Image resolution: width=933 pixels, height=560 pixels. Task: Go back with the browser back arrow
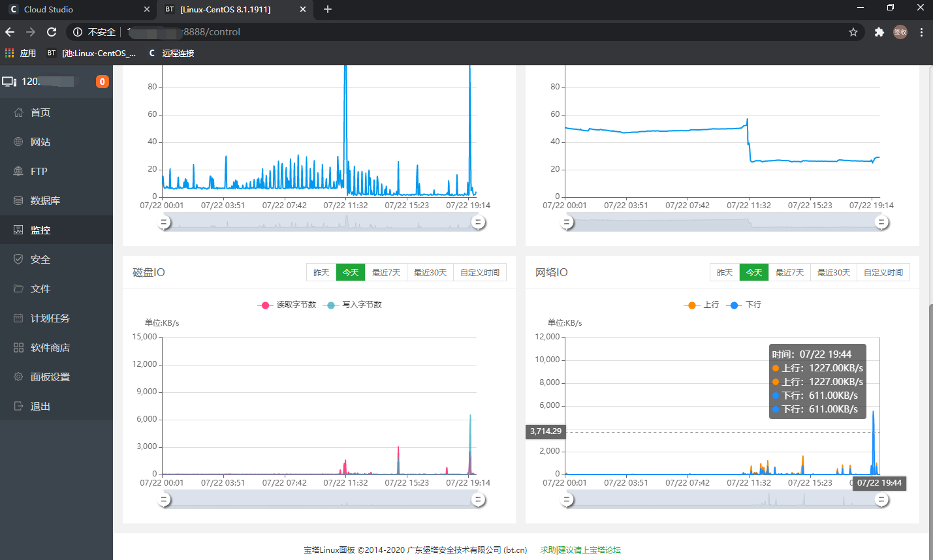(10, 32)
